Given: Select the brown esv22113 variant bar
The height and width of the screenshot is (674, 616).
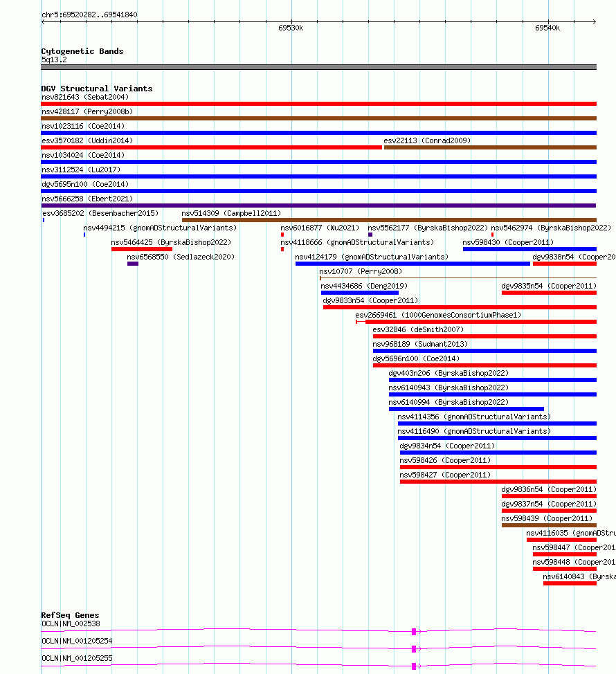Looking at the screenshot, I should [490, 147].
